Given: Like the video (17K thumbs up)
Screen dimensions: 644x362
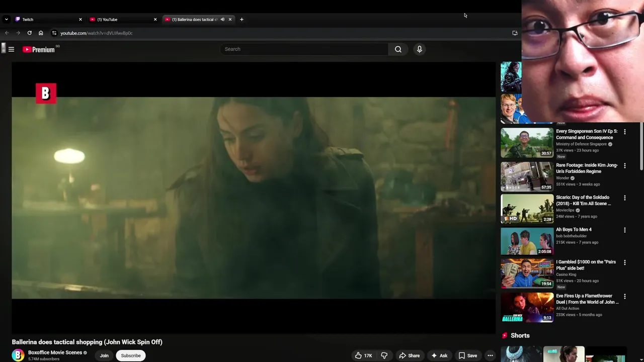Looking at the screenshot, I should click(x=363, y=355).
